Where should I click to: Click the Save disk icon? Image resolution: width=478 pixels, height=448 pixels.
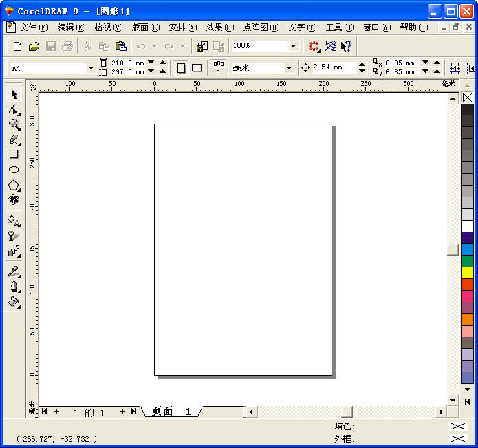click(x=51, y=46)
